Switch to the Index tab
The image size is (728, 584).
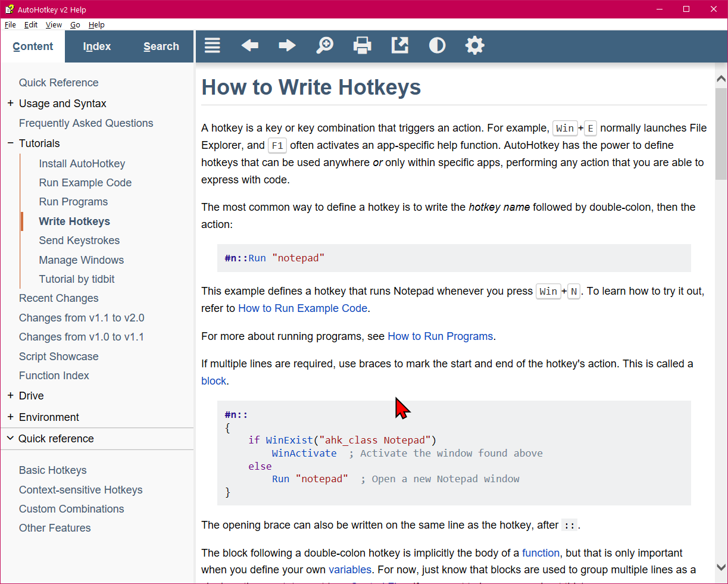(96, 46)
